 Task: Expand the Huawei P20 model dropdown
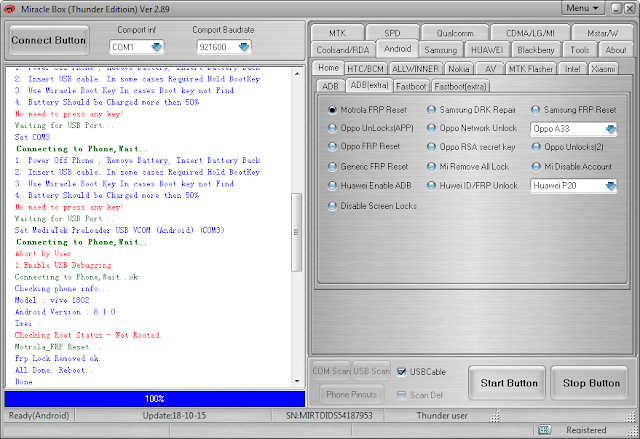tap(573, 186)
